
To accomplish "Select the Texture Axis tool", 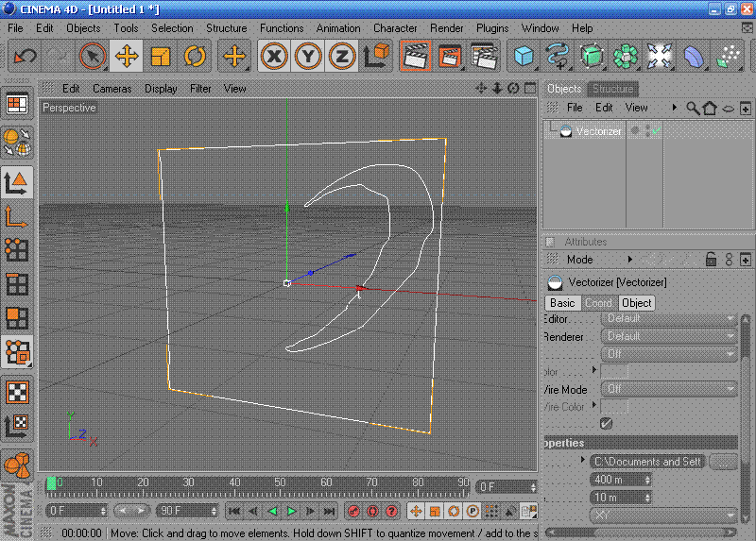I will pos(17,426).
